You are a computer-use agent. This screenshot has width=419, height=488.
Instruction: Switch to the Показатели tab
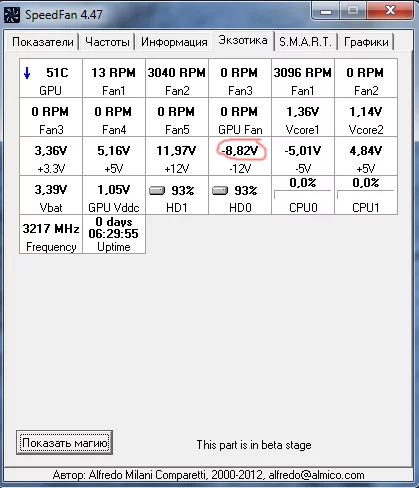click(x=43, y=42)
